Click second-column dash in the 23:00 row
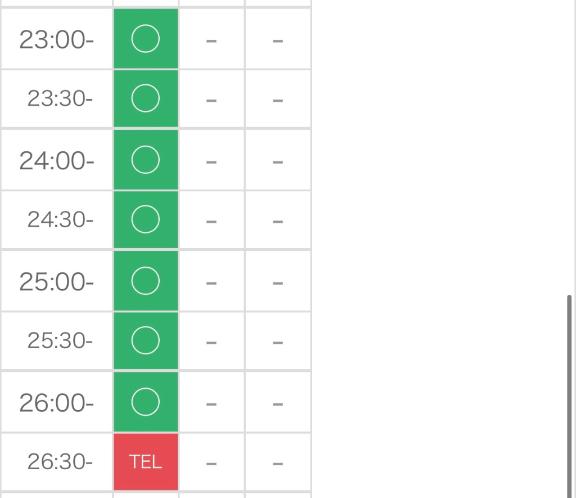576x498 pixels. pos(211,41)
